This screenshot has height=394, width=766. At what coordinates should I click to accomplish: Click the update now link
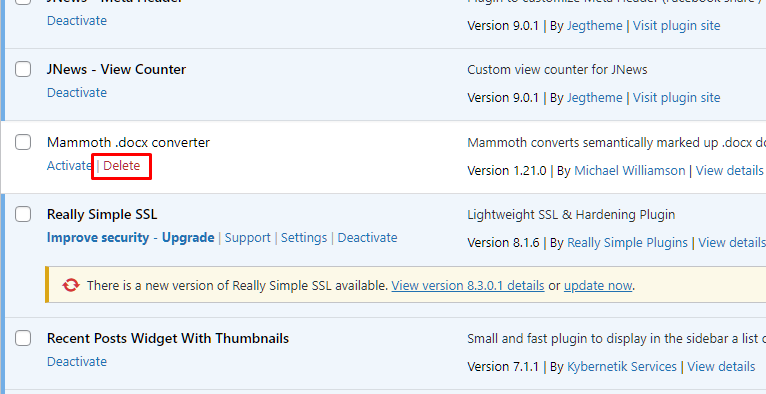pyautogui.click(x=598, y=286)
